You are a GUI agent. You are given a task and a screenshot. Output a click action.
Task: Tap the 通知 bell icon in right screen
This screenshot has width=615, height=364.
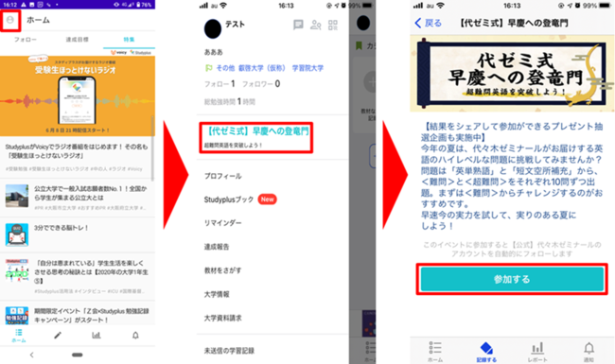click(x=589, y=352)
